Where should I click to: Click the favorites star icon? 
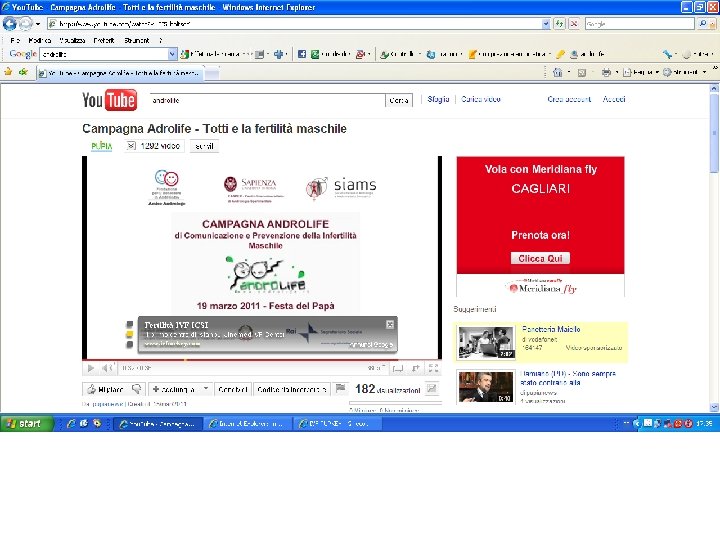[x=8, y=72]
